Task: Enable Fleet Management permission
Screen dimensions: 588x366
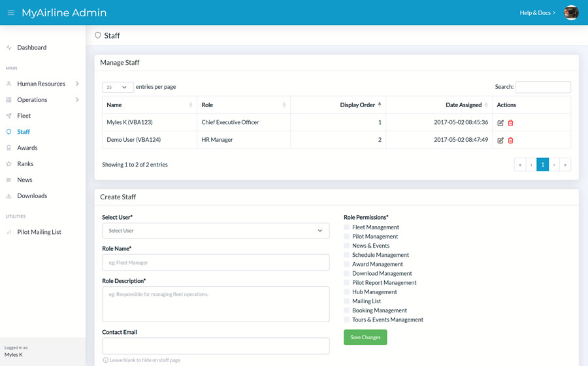Action: point(346,227)
